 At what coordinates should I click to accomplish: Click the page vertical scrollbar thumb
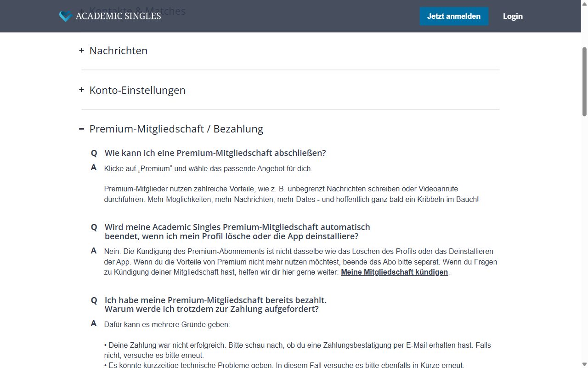pyautogui.click(x=584, y=81)
